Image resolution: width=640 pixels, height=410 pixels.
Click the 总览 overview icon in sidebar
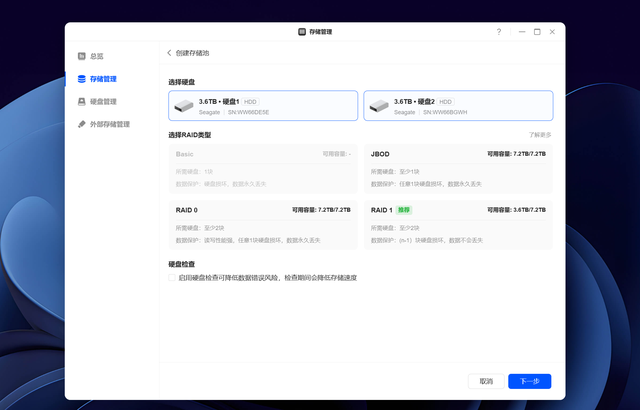pos(82,56)
